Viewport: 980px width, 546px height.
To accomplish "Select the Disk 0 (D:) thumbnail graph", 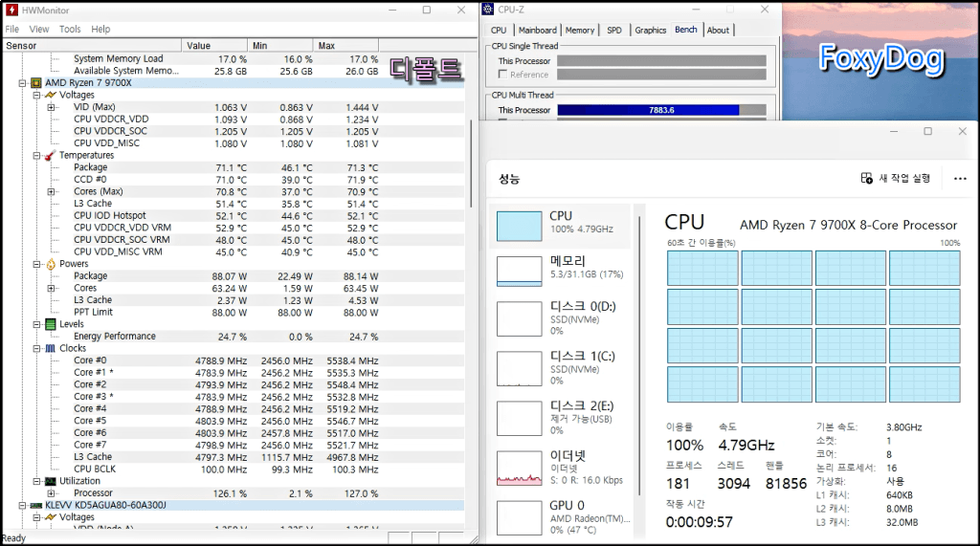I will coord(519,318).
